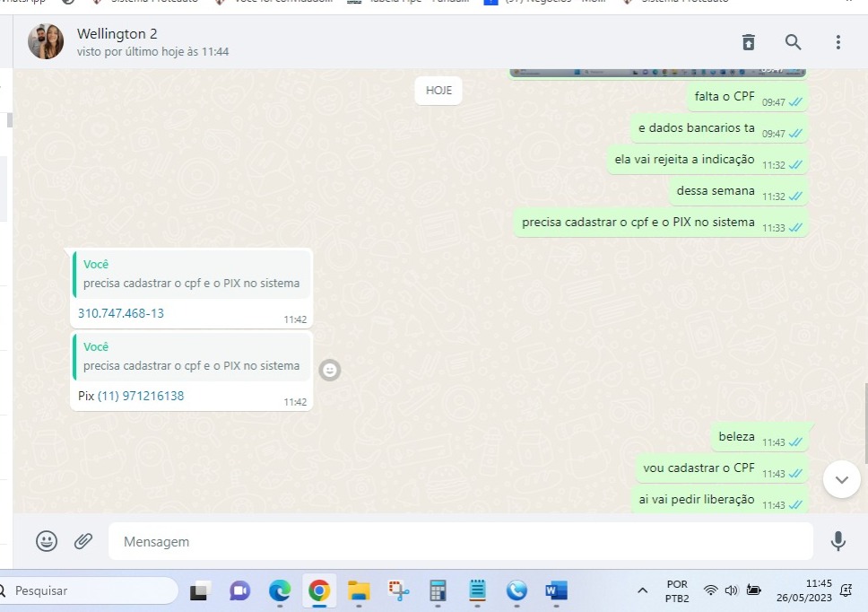This screenshot has width=868, height=612.
Task: Search messages with magnifier icon in header
Action: [793, 42]
